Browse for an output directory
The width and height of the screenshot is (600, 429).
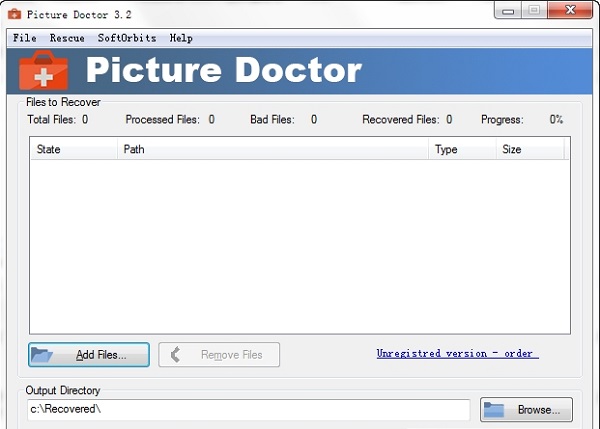coord(527,409)
